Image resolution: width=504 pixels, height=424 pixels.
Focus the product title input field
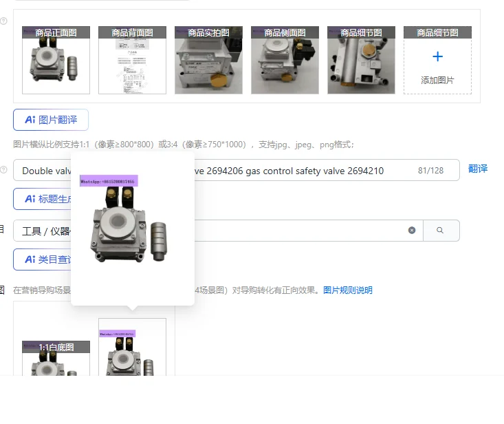(x=237, y=170)
